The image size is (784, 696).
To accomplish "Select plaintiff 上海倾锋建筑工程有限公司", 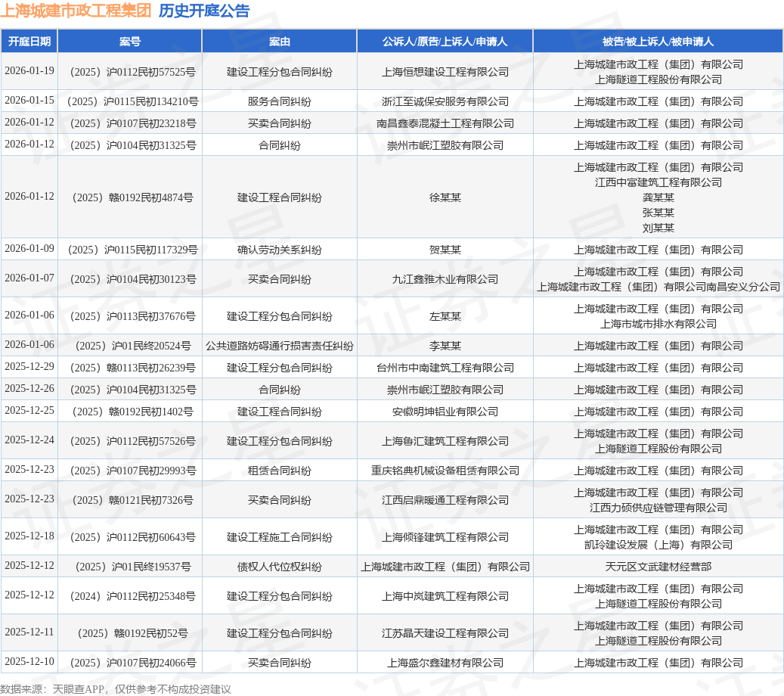I will point(445,537).
